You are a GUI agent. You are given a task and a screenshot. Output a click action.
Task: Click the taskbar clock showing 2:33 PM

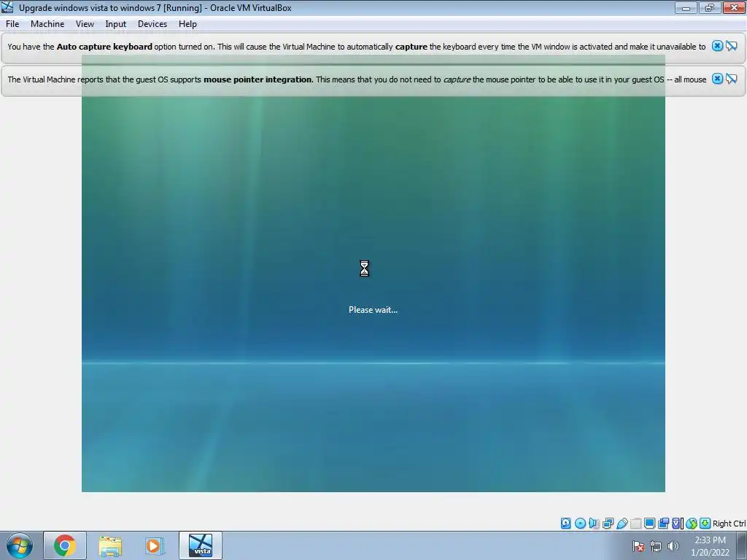(710, 546)
